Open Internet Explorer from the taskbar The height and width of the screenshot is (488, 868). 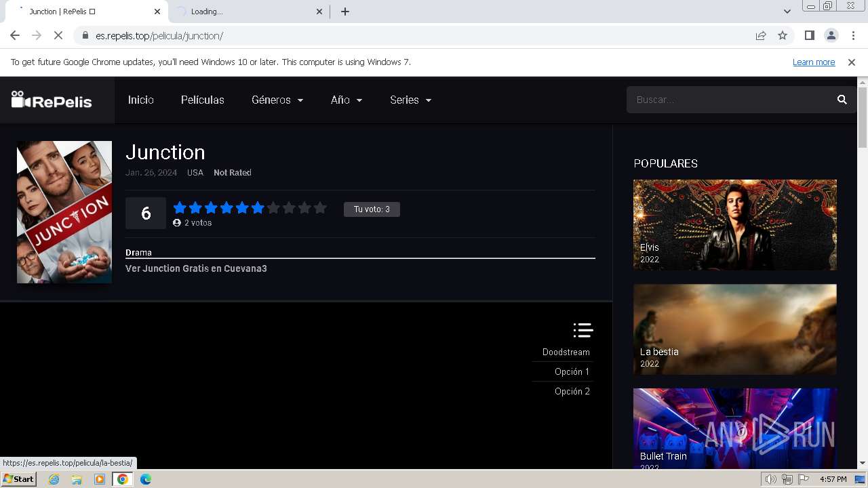pyautogui.click(x=54, y=479)
